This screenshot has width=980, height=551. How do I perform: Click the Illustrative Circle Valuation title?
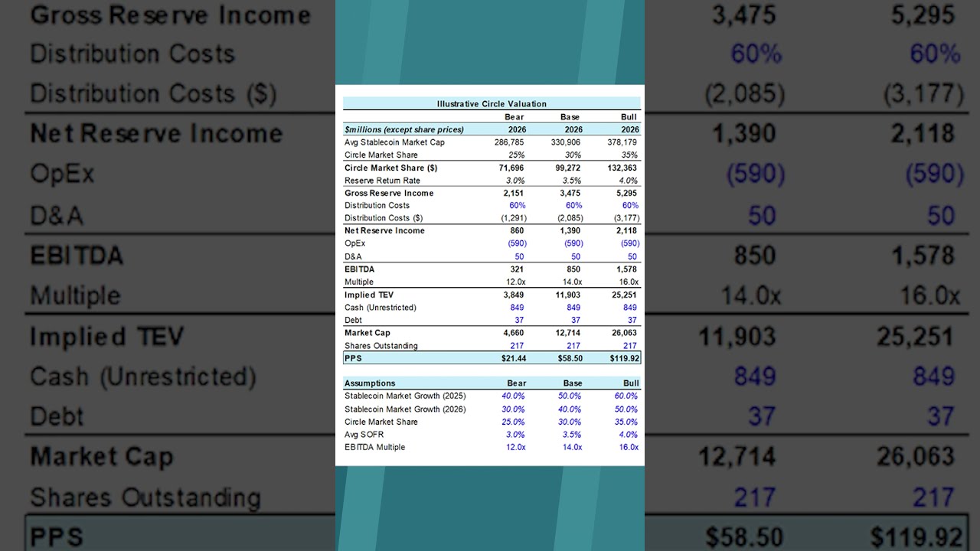point(492,104)
